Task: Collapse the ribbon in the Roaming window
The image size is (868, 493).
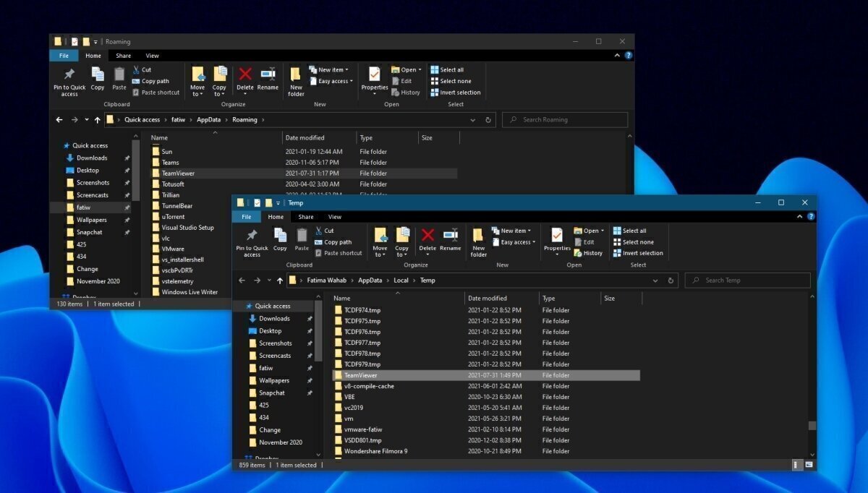Action: 616,55
